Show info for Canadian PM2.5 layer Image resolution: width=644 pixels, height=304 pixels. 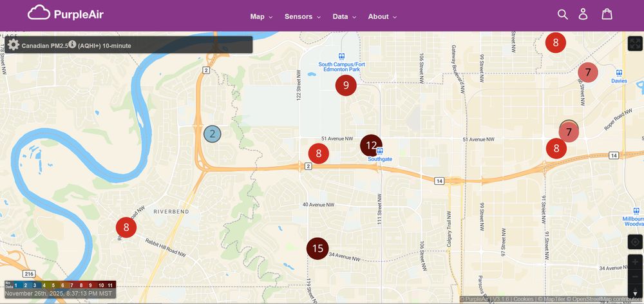click(72, 44)
